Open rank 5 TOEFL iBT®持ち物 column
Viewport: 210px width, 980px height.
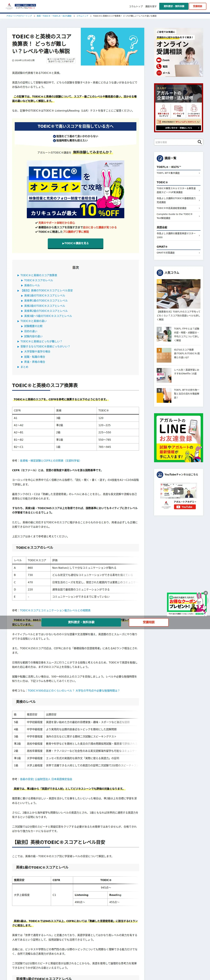tap(178, 395)
